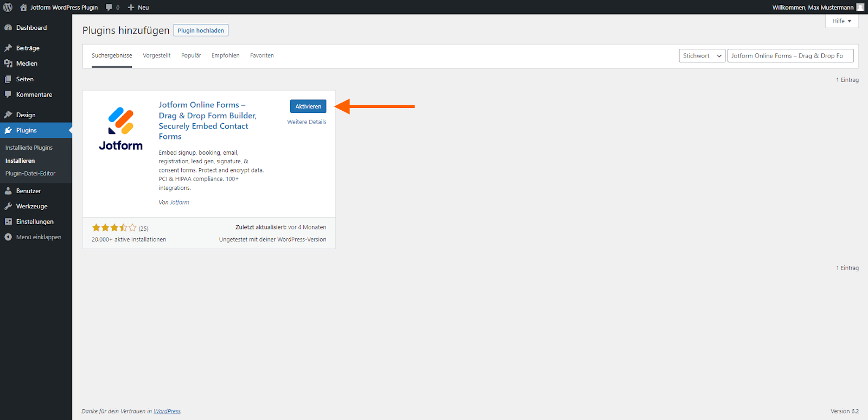
Task: Click the Version 6.2 footer text
Action: pyautogui.click(x=845, y=411)
